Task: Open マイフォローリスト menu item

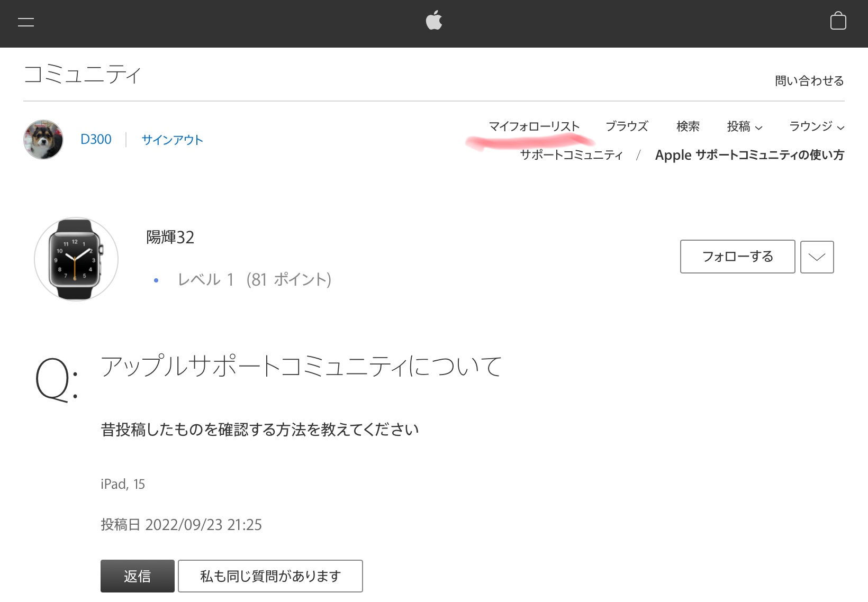Action: click(x=534, y=126)
